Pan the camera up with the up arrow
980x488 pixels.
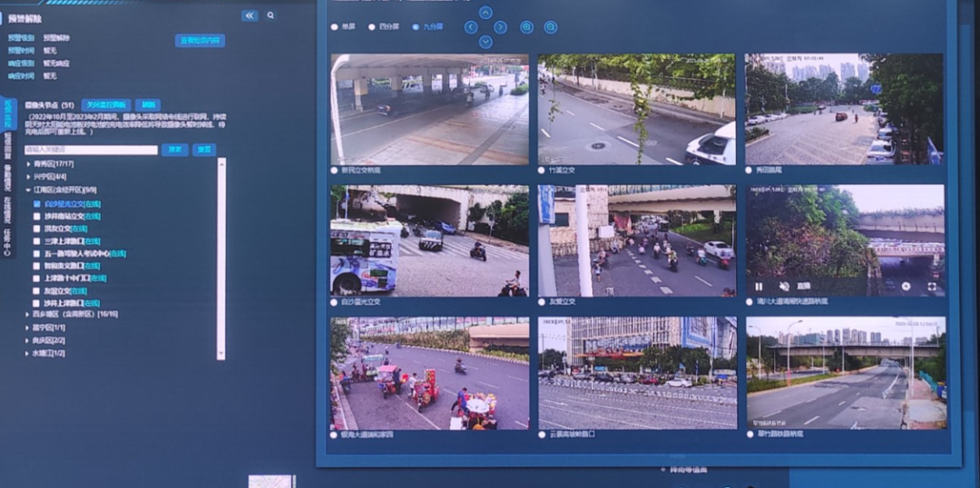pyautogui.click(x=485, y=13)
